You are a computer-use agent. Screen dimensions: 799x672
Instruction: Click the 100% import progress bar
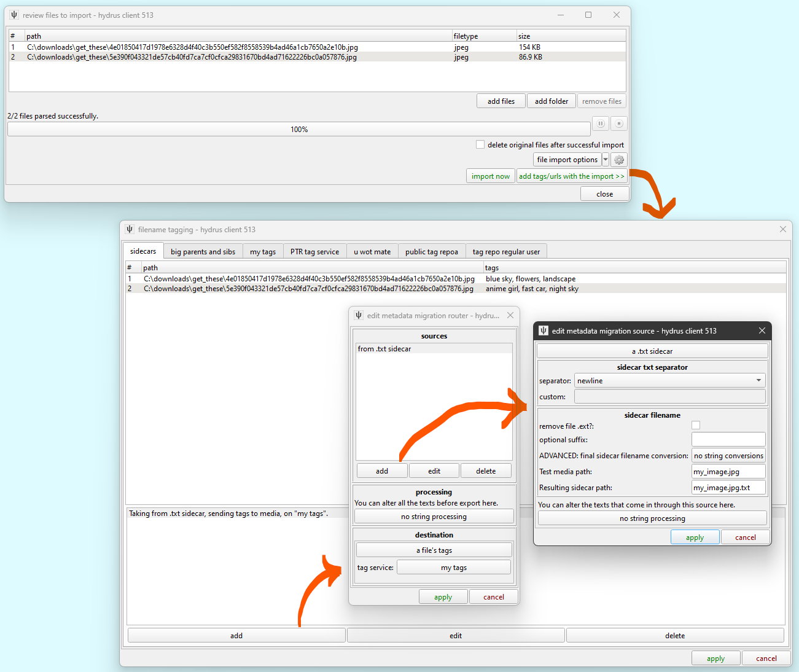[299, 130]
